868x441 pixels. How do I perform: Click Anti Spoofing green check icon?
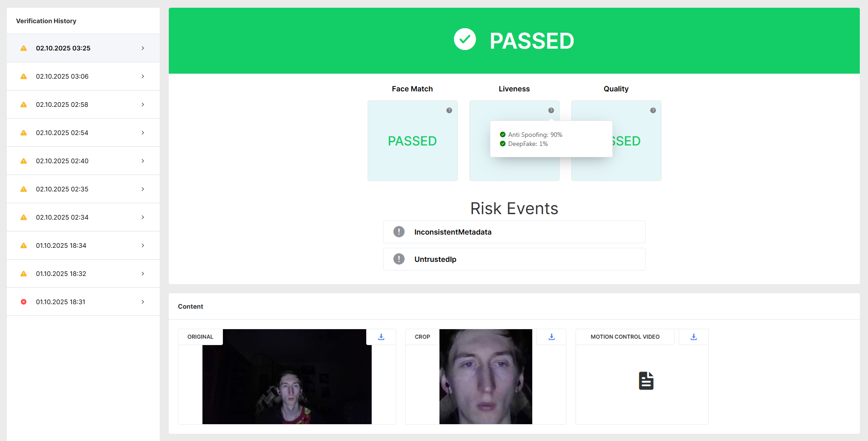503,135
